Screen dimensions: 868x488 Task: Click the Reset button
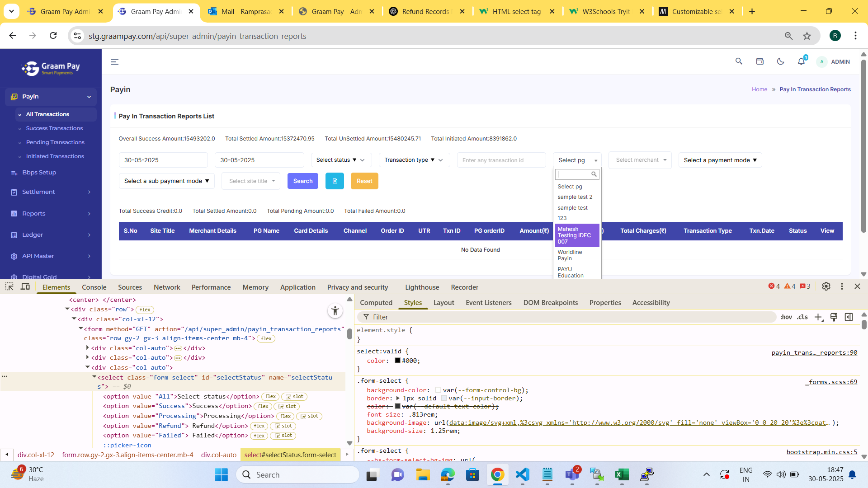coord(364,181)
